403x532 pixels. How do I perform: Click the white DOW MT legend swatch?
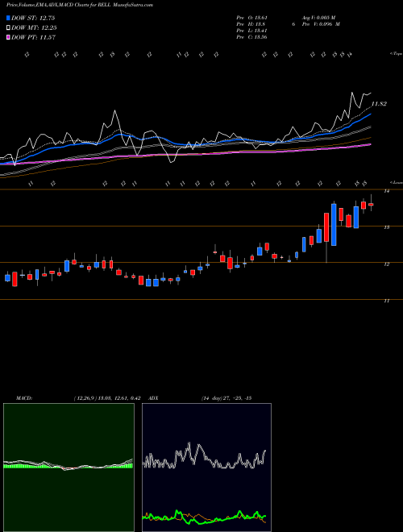(8, 28)
